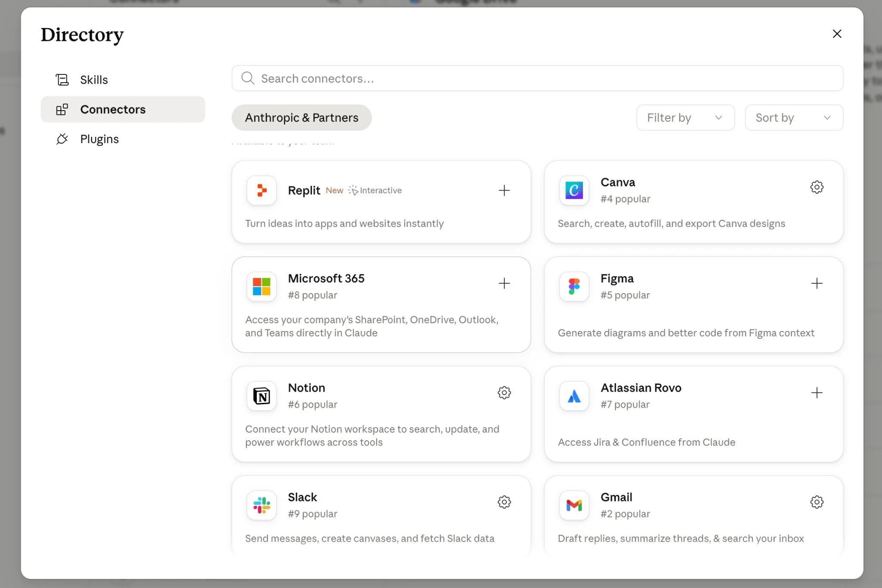Click the Microsoft 365 logo
The image size is (882, 588).
(261, 286)
